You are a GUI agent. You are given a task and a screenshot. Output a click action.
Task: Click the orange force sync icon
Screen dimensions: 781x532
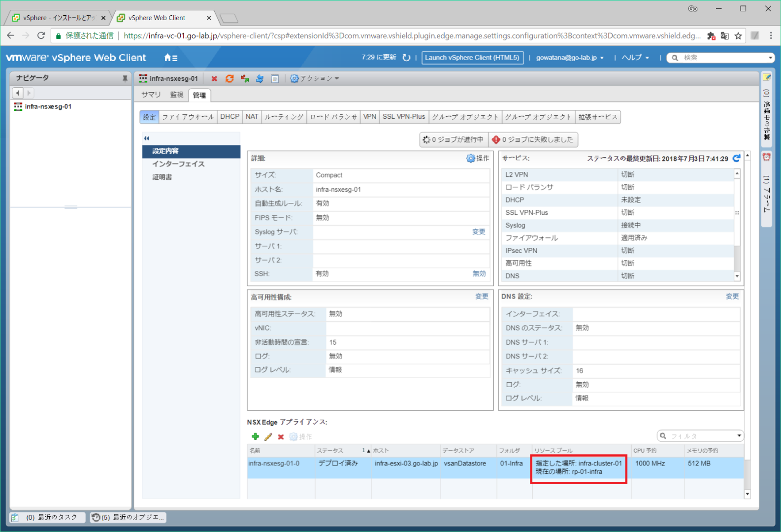click(x=229, y=79)
